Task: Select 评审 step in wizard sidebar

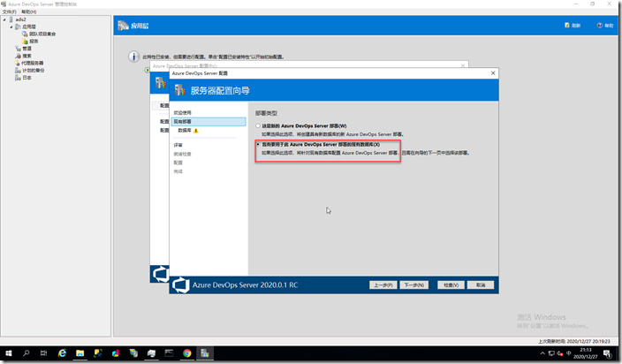Action: 178,145
